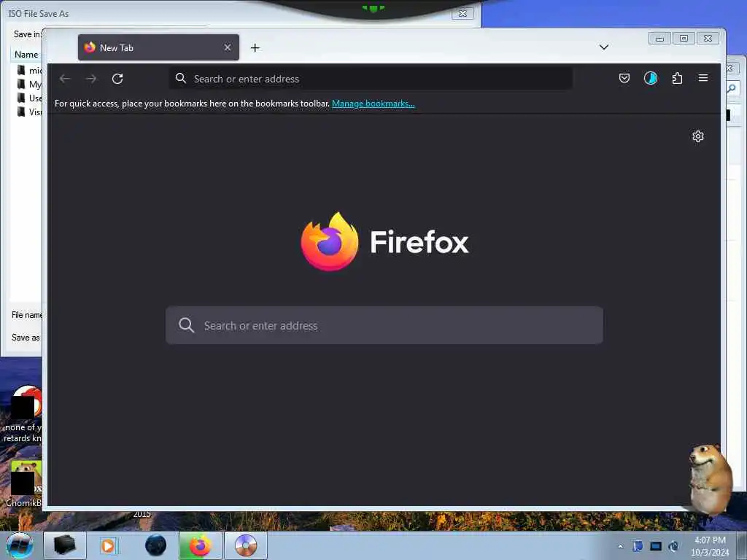Screen dimensions: 747x560
Task: Open the volume tray icon
Action: point(673,545)
